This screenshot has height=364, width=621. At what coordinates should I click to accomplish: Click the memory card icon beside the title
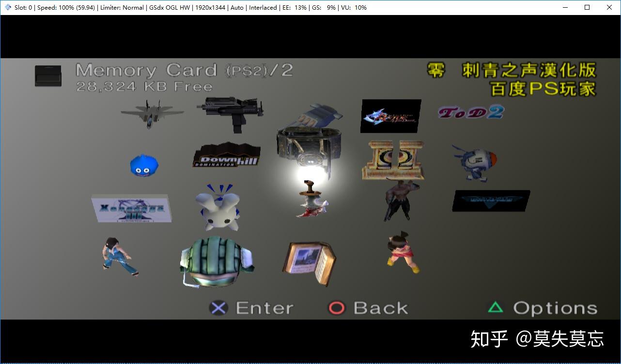click(x=48, y=75)
